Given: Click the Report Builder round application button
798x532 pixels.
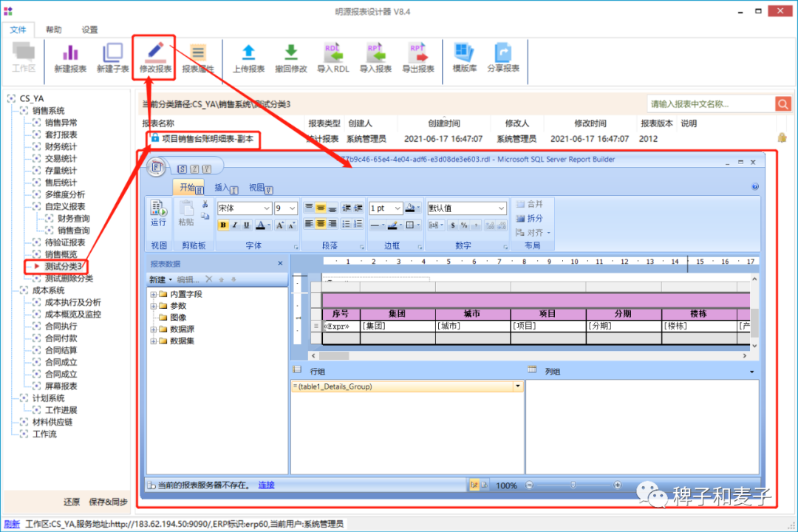Looking at the screenshot, I should [157, 168].
